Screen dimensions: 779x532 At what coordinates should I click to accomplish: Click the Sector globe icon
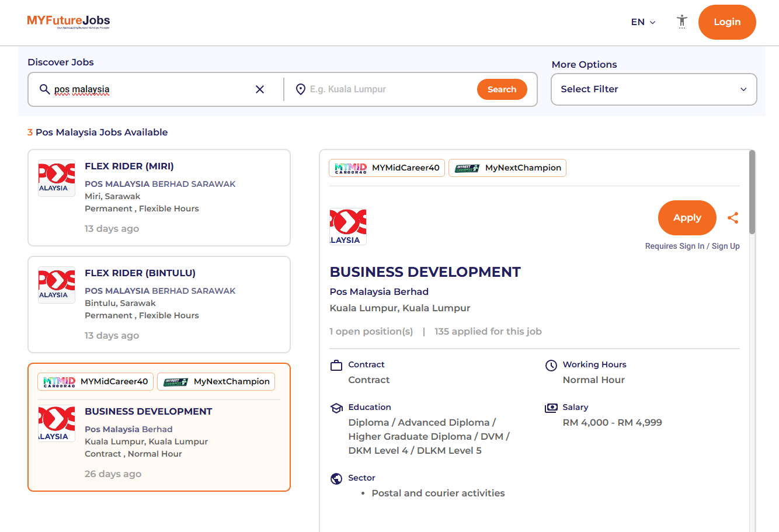point(336,479)
